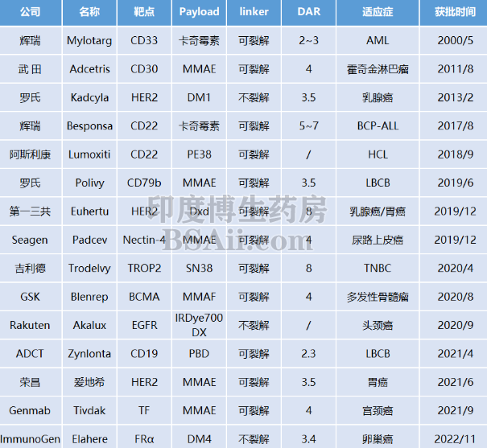Click the BCMA target cell
487x448 pixels.
coord(144,297)
